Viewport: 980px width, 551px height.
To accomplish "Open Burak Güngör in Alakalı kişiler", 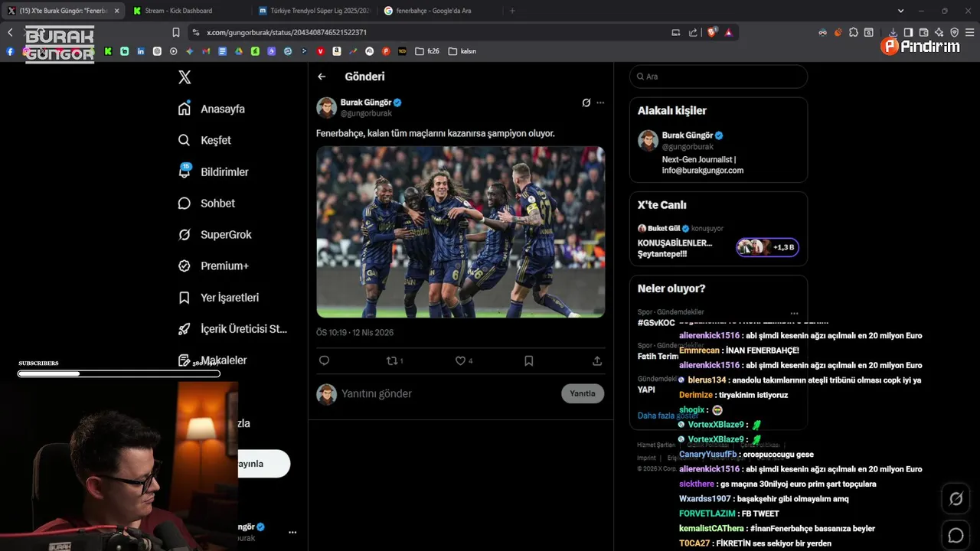I will coord(688,135).
